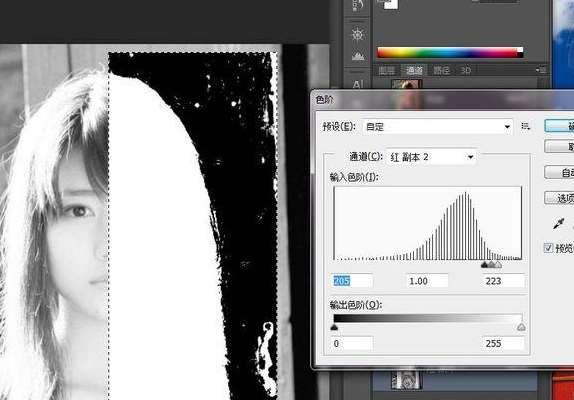This screenshot has width=574, height=400.
Task: Click the OK (确定) button in Levels
Action: click(x=559, y=126)
